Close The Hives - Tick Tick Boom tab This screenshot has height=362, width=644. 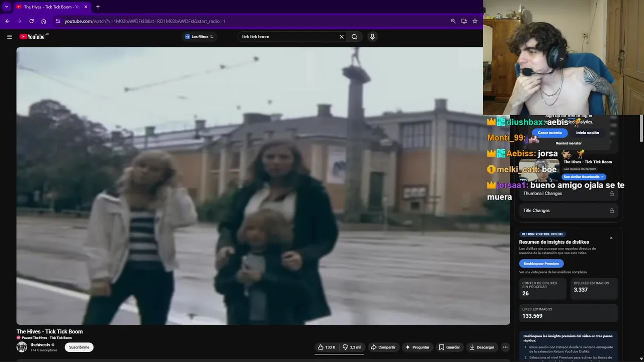click(x=86, y=7)
